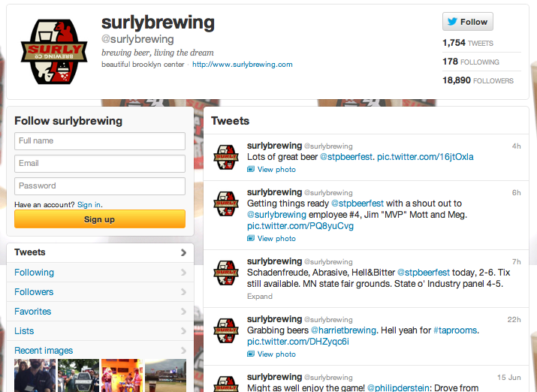Image resolution: width=537 pixels, height=392 pixels.
Task: Open pic.twitter.com/PQ8yuCvg link
Action: [300, 226]
